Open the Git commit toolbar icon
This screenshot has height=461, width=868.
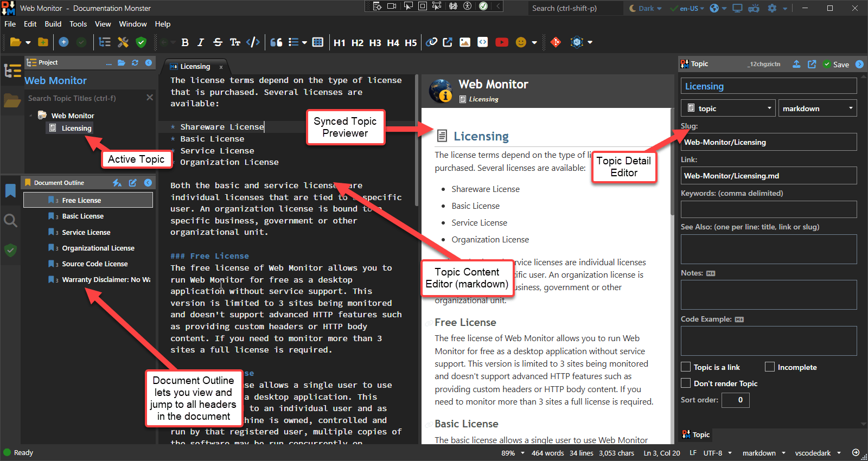[556, 42]
